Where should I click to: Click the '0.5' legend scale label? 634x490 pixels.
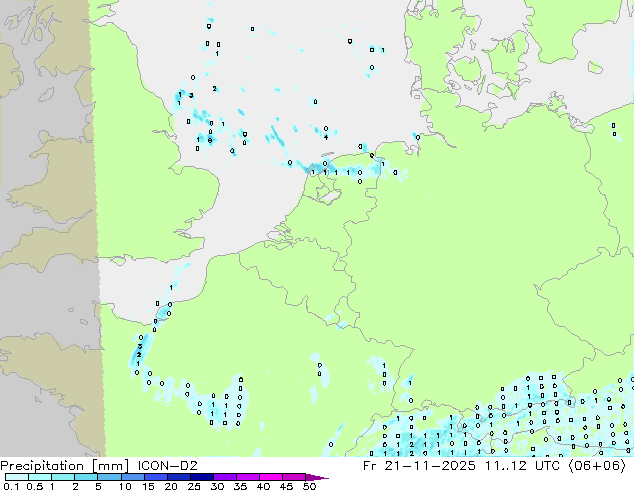coord(35,486)
